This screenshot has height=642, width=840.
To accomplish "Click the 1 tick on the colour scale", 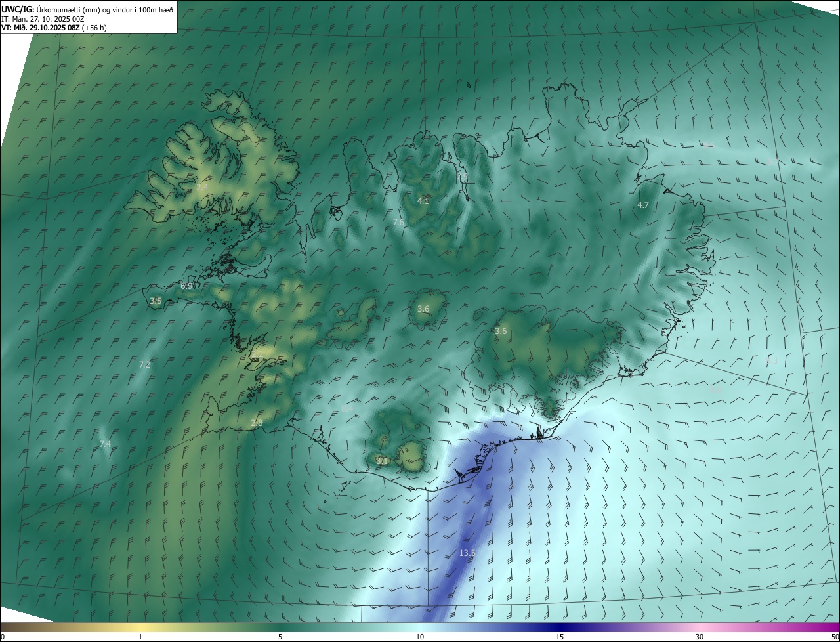I will (140, 637).
